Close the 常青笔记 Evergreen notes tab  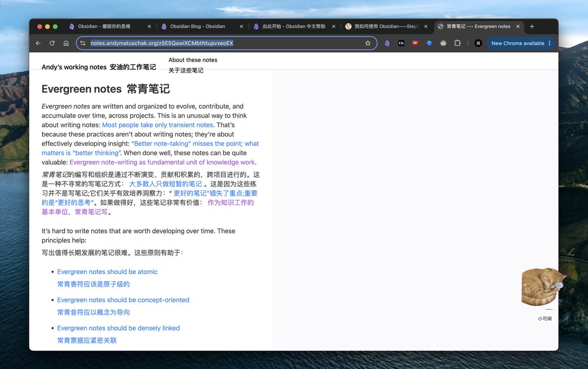tap(518, 26)
